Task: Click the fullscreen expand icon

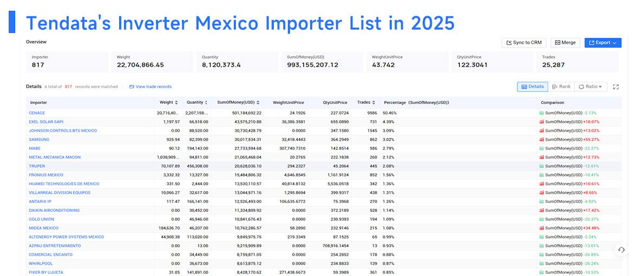Action: click(616, 87)
